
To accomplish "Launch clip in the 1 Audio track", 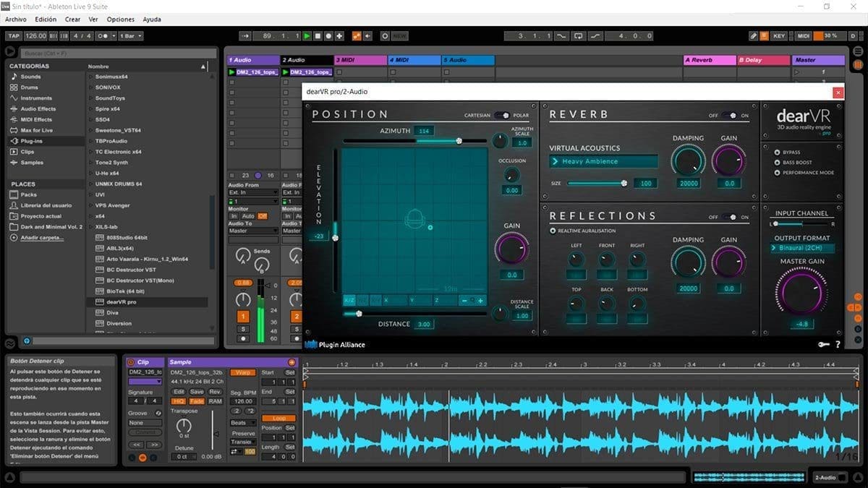I will [x=231, y=72].
